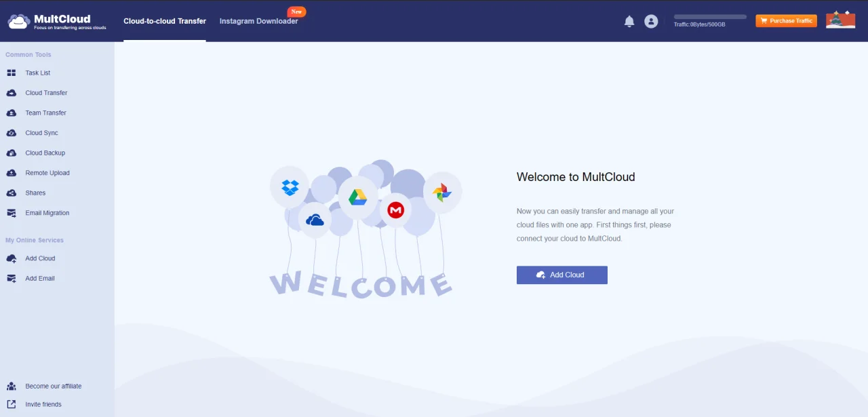
Task: Click the Add Cloud sidebar icon
Action: (x=12, y=258)
